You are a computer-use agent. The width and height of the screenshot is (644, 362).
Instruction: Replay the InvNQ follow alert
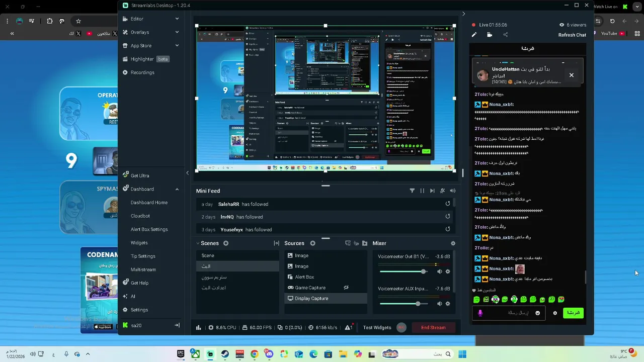448,216
